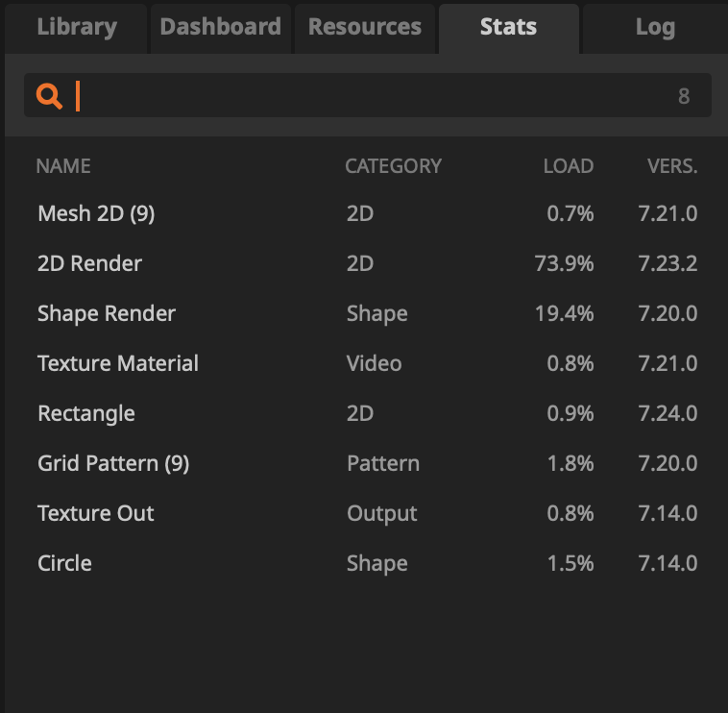The width and height of the screenshot is (728, 713).
Task: Click the result count number 8
Action: coord(684,96)
